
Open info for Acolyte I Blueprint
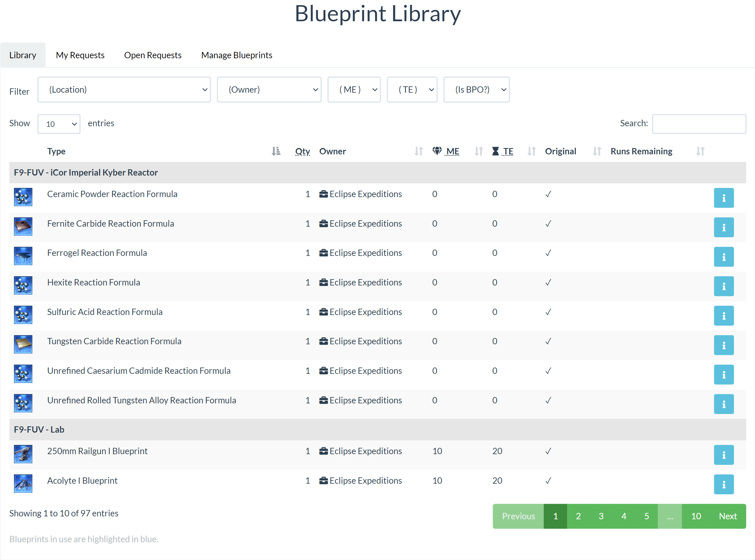[723, 484]
